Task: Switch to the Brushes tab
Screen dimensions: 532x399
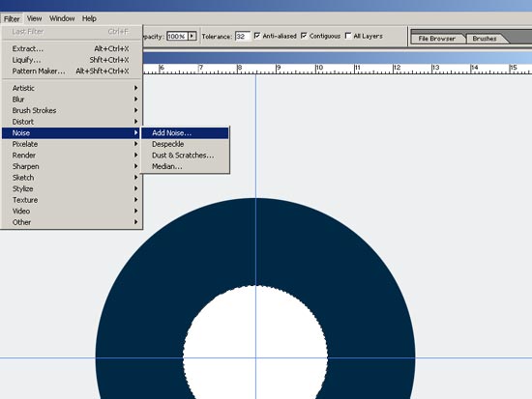Action: click(485, 39)
